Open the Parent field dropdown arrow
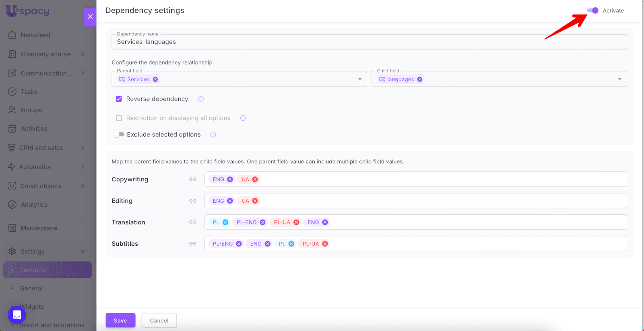Screen dimensions: 644x331 point(360,79)
